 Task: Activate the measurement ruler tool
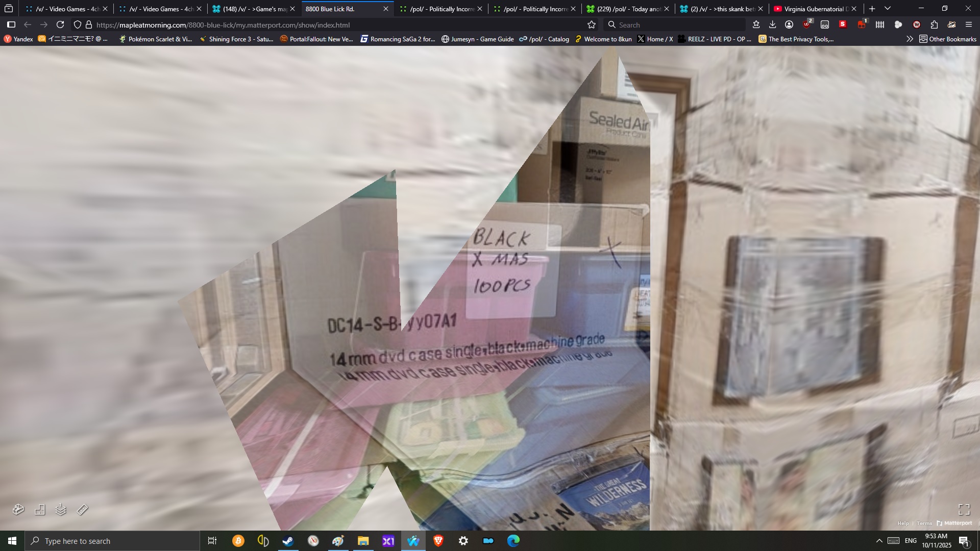click(x=83, y=509)
